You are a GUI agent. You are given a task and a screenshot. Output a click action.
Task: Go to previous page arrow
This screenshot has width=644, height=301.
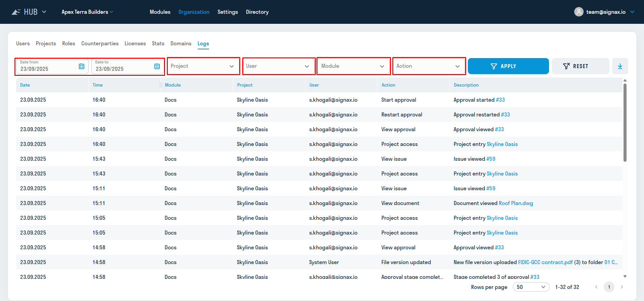pos(596,287)
